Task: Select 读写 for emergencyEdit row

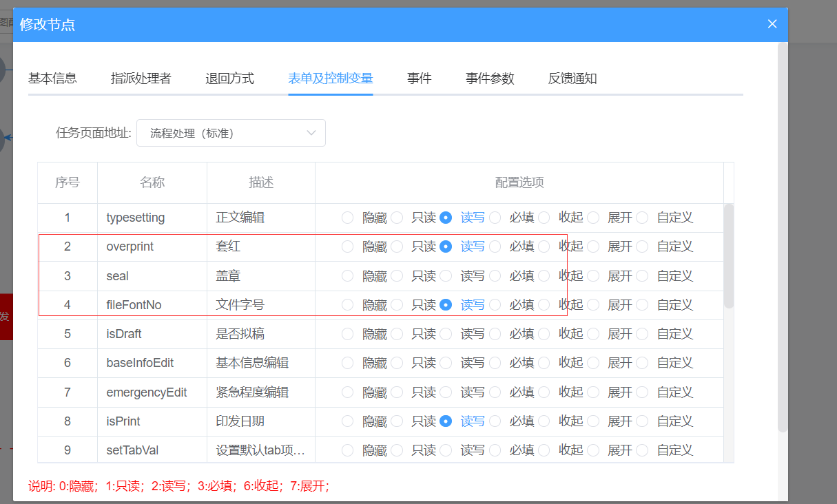Action: (x=446, y=392)
